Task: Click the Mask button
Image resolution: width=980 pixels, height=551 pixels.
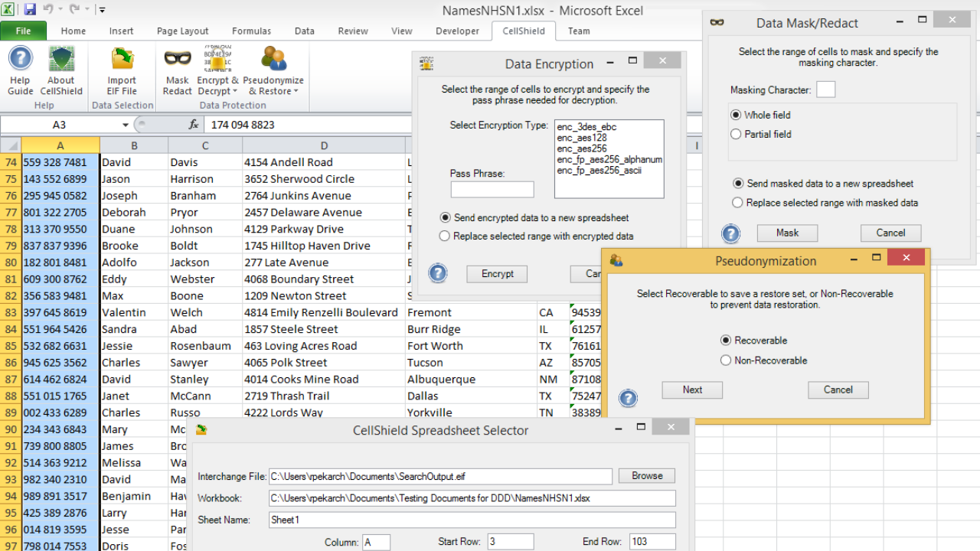Action: (787, 233)
